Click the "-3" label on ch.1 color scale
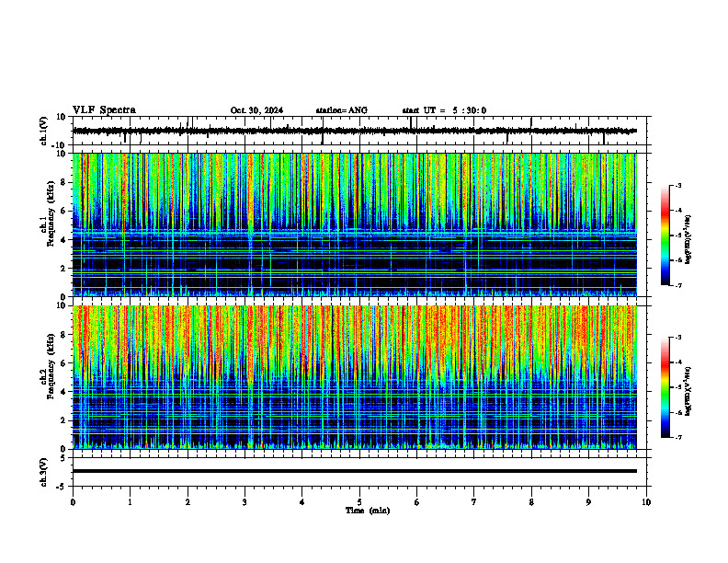The image size is (728, 563). 678,185
